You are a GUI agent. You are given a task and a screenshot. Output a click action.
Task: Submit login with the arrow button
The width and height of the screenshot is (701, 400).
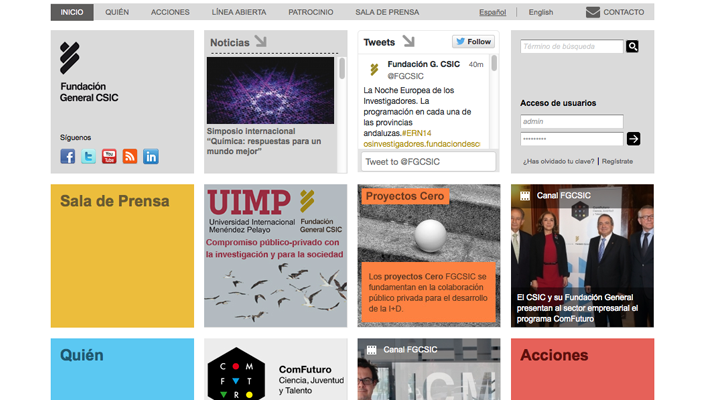click(x=633, y=139)
